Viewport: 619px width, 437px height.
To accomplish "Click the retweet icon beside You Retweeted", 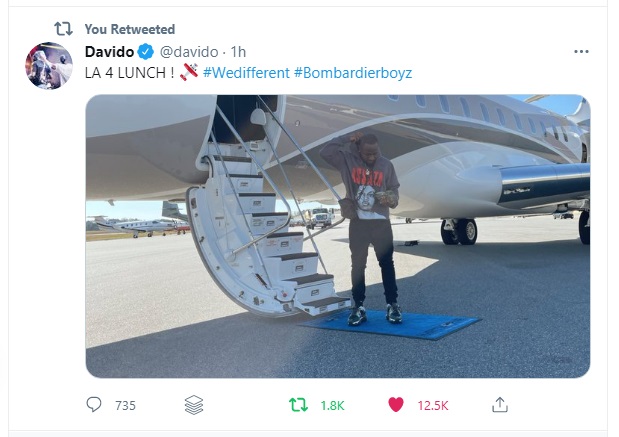I will click(63, 29).
